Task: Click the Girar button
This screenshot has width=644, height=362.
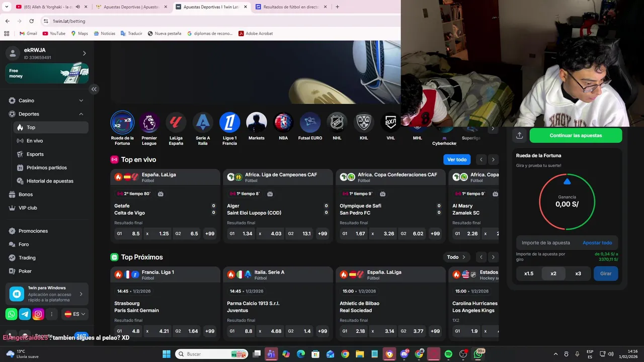Action: coord(606,274)
